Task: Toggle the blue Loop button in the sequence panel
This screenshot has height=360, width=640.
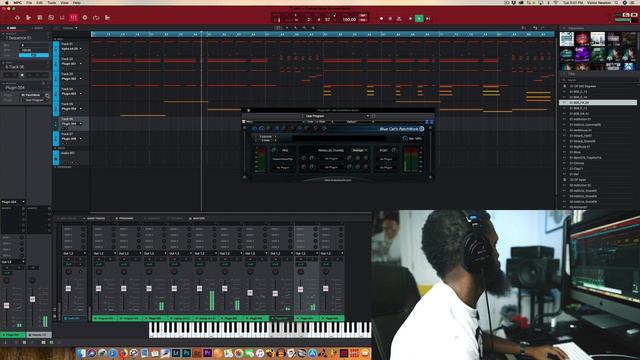Action: 33,55
